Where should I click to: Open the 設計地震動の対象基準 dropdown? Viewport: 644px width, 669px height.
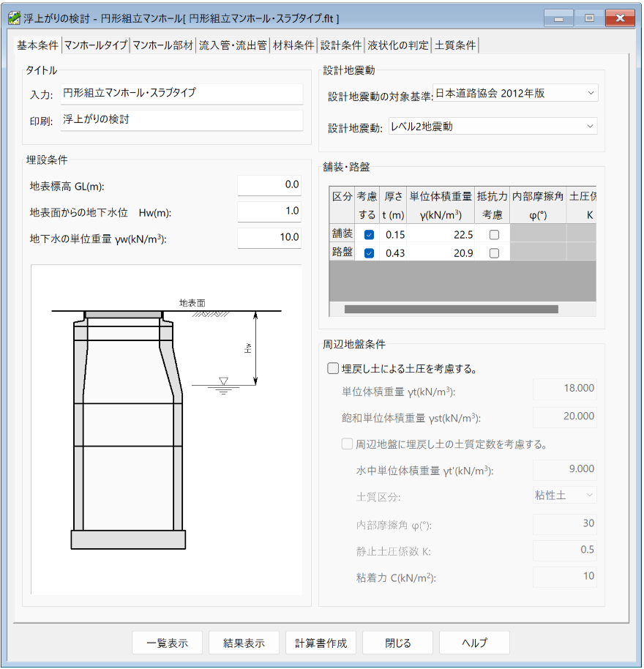(515, 93)
